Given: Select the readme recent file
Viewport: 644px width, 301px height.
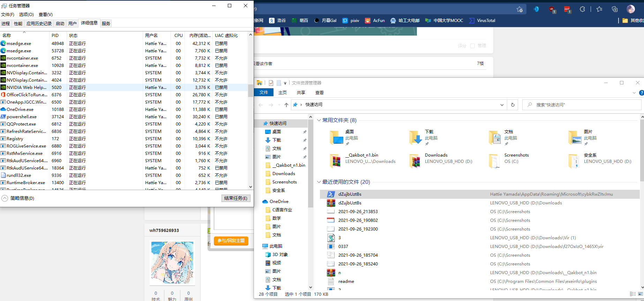Looking at the screenshot, I should tap(480, 281).
